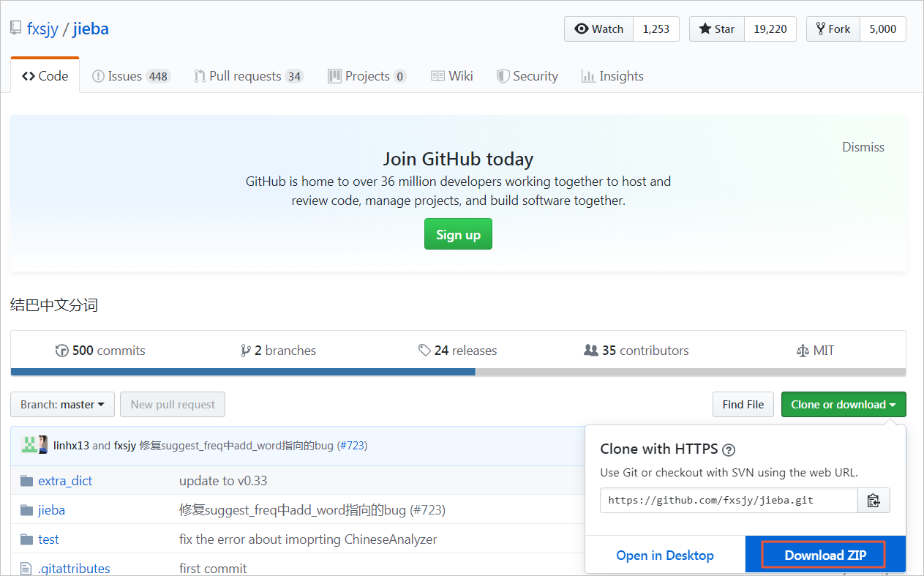View the 24 releases

coord(458,351)
